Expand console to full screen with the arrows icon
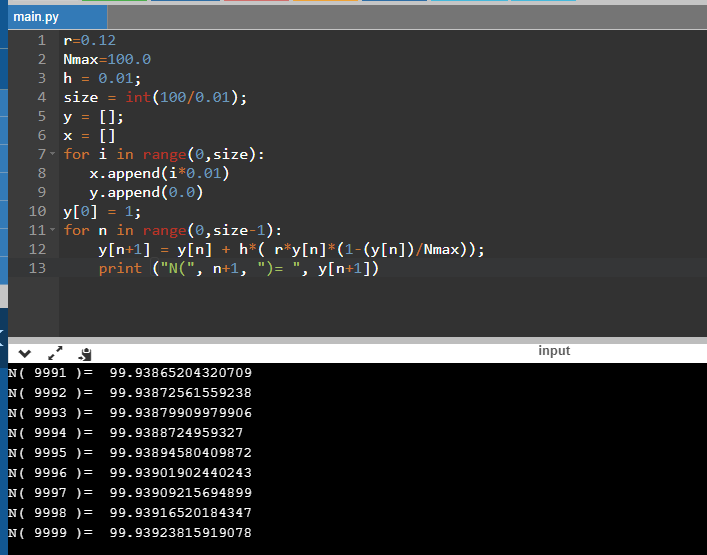This screenshot has width=707, height=555. coord(55,353)
